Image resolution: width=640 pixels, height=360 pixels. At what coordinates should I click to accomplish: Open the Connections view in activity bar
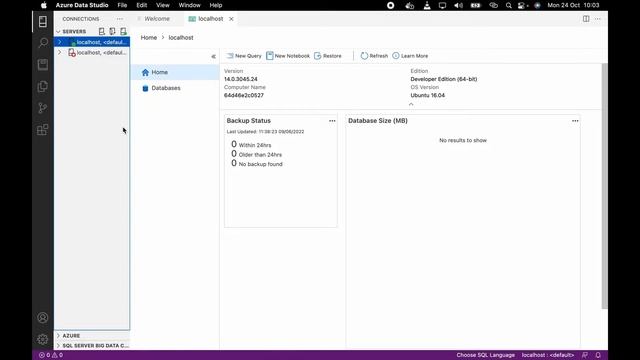(x=42, y=21)
